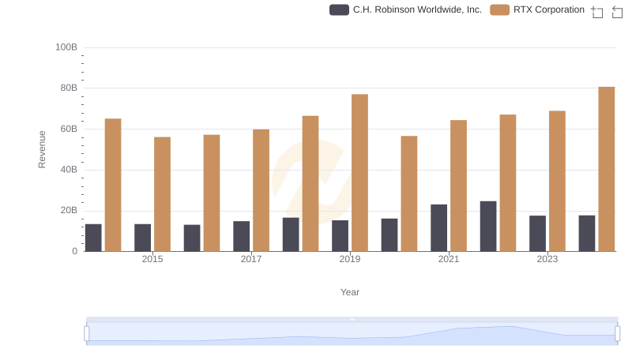The height and width of the screenshot is (364, 632).
Task: Grab the right data zoom slider handle
Action: click(x=618, y=334)
